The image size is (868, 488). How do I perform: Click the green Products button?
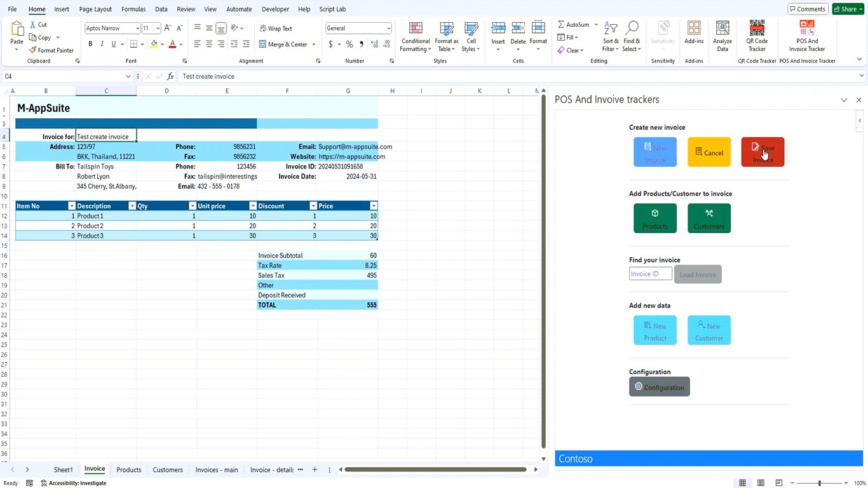coord(655,219)
